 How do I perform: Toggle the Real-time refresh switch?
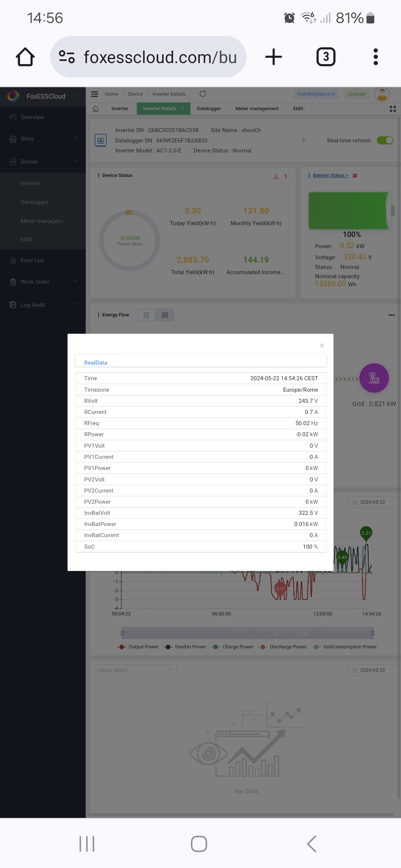click(385, 141)
